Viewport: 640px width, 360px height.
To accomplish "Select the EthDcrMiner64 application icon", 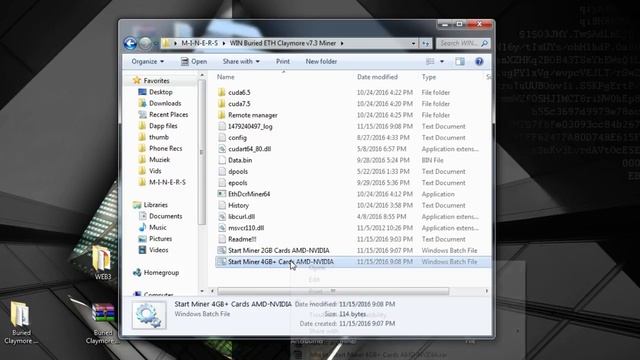I will coord(222,194).
